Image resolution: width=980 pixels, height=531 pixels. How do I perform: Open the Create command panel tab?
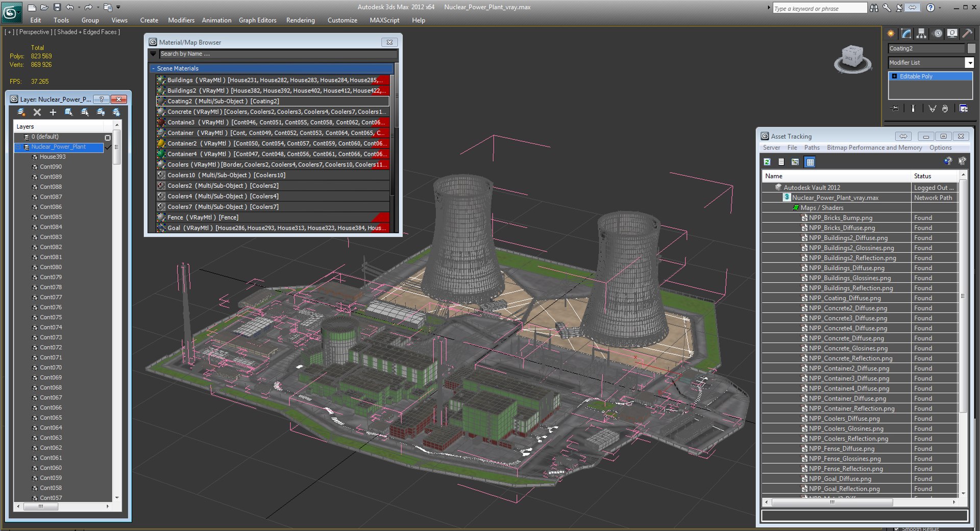[891, 34]
